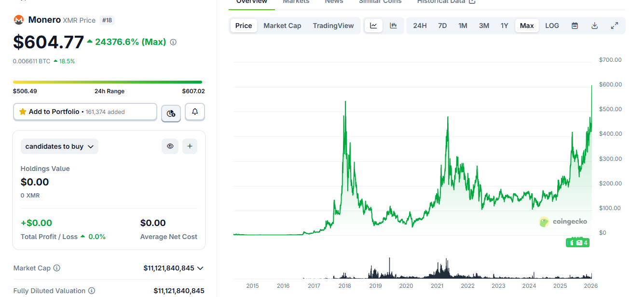Set chart range to 24H
The height and width of the screenshot is (297, 644).
tap(420, 26)
